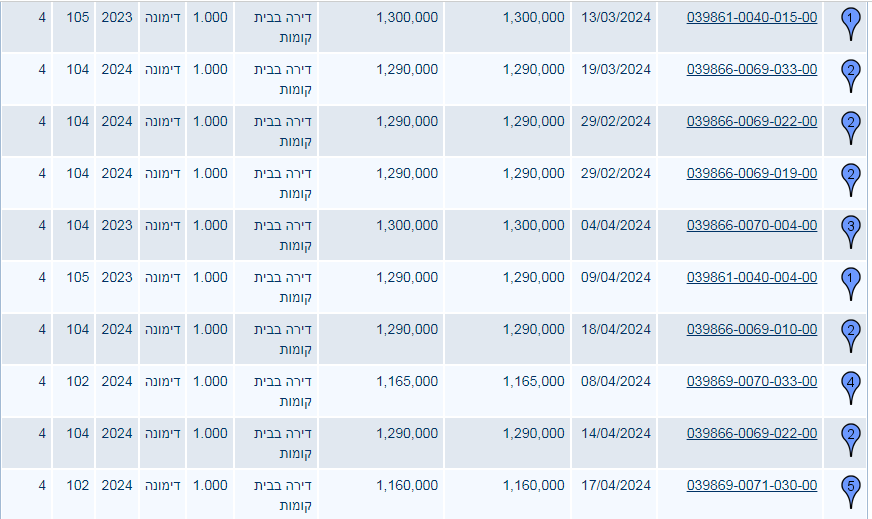Select map pin 3 for the 04/04/2024 deal
Viewport: 872px width, 519px height.
point(850,229)
